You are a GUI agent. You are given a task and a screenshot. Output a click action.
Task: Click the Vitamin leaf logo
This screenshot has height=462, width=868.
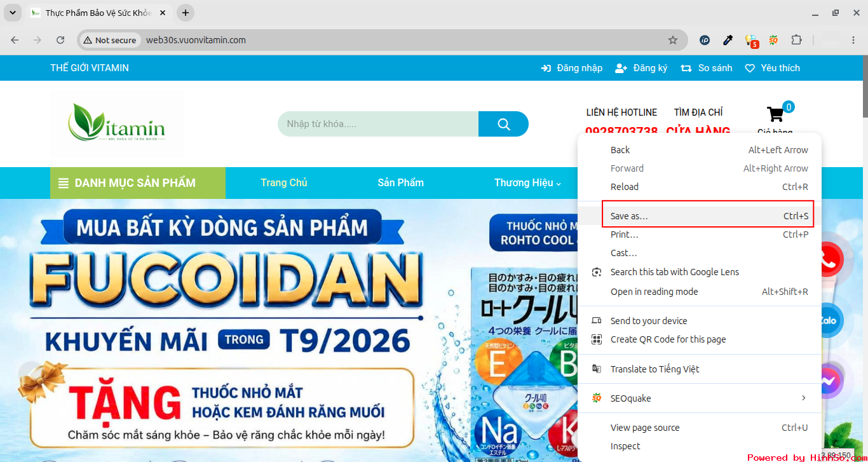(117, 123)
